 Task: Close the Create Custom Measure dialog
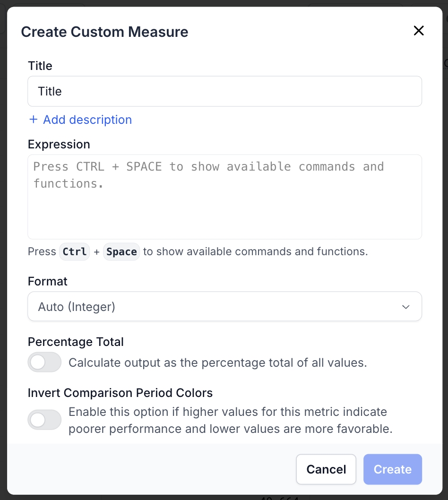[x=419, y=30]
